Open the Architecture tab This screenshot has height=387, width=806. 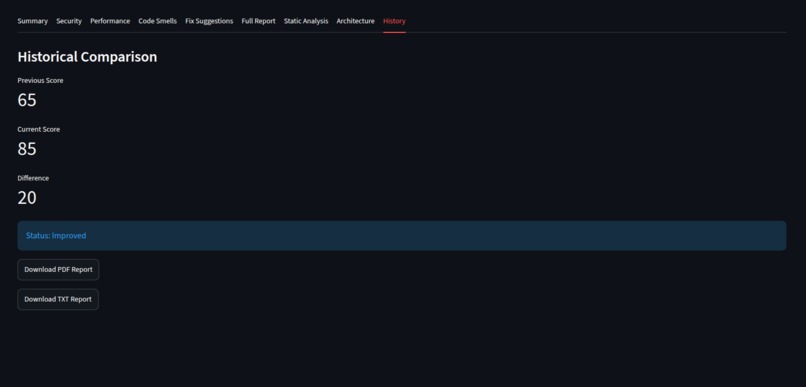point(355,21)
